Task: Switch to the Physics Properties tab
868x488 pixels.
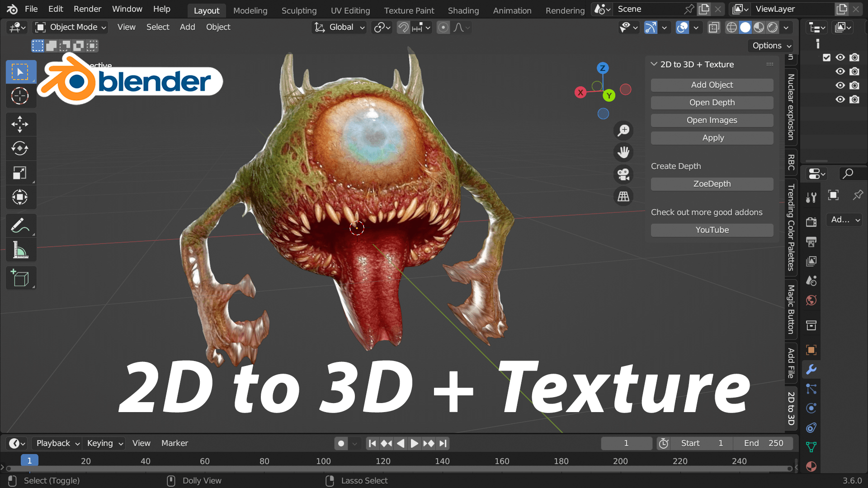Action: click(811, 408)
